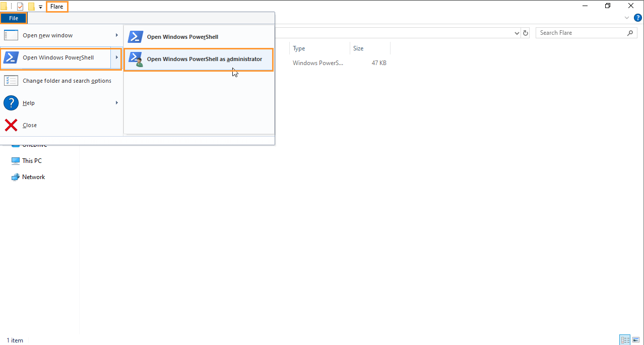Viewport: 644px width, 345px height.
Task: Open the address bar history dropdown
Action: click(517, 33)
